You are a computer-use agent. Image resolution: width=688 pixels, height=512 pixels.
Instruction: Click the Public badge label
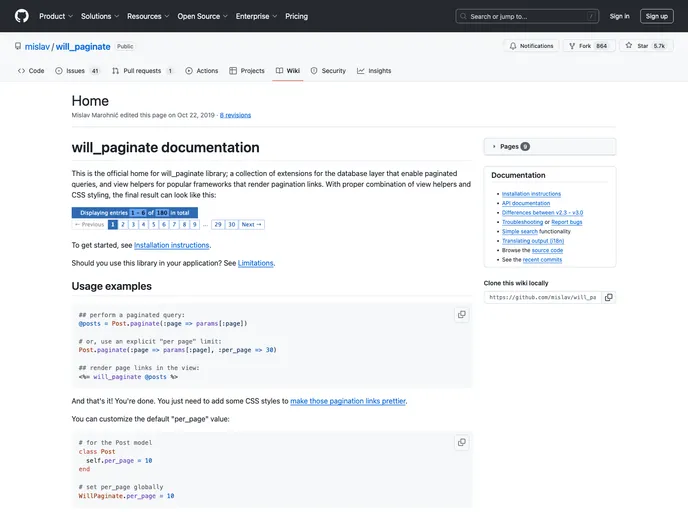pos(125,47)
